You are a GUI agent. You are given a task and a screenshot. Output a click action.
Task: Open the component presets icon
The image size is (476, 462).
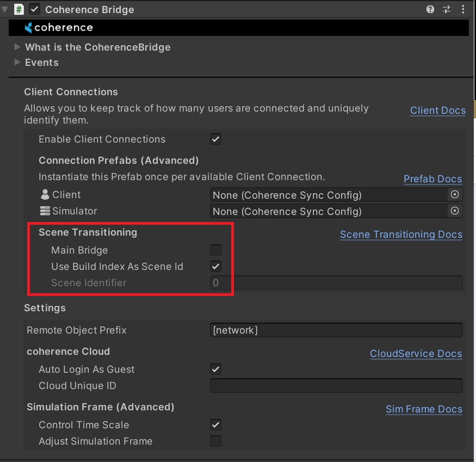pos(447,9)
